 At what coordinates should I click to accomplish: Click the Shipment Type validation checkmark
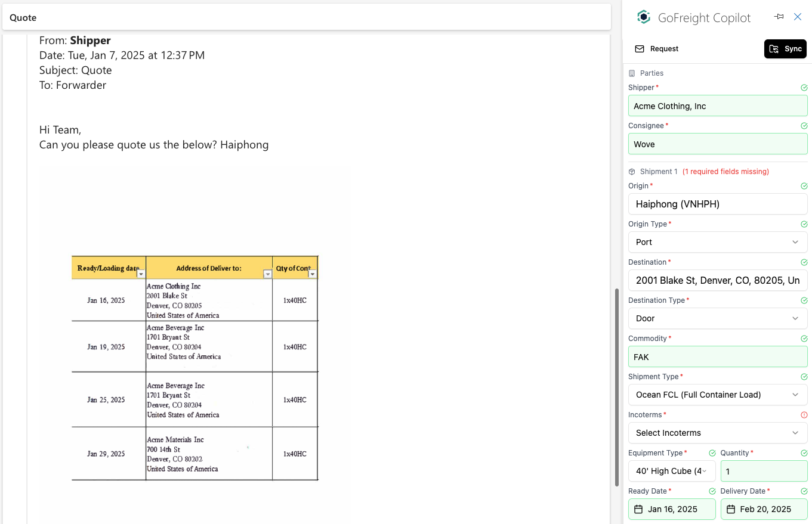tap(804, 377)
